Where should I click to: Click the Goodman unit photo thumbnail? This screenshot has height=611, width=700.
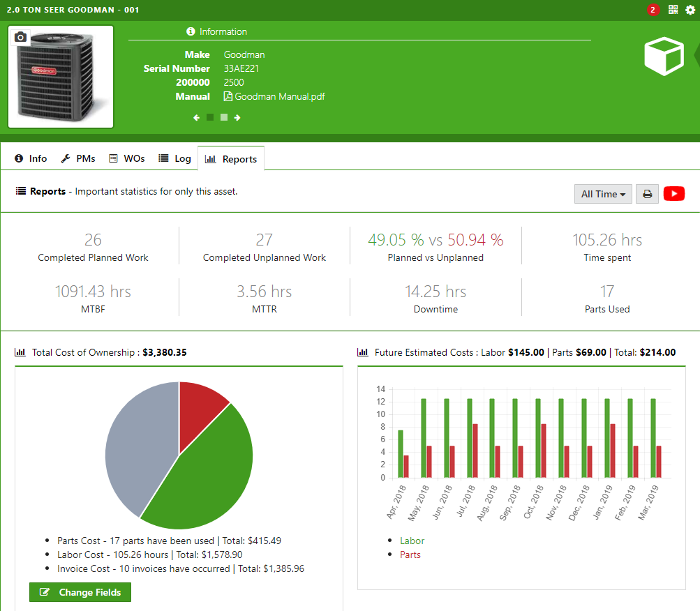click(x=60, y=77)
